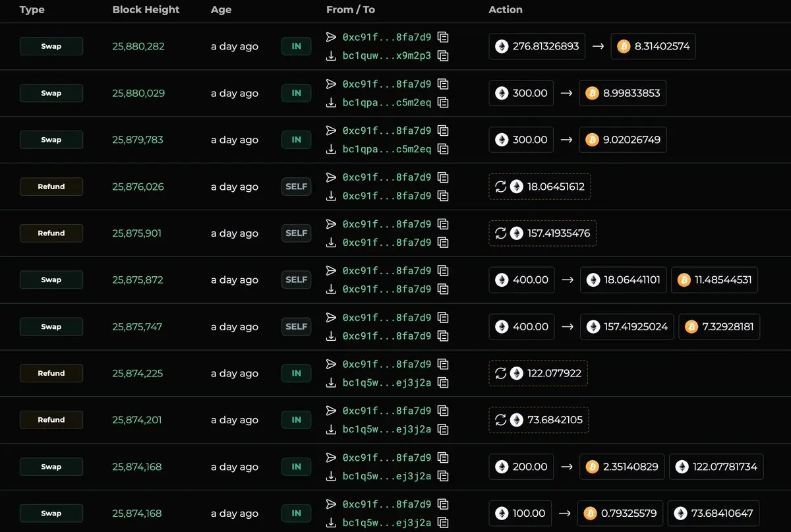
Task: Copy recipient address in block 25,879,783 row
Action: click(443, 150)
